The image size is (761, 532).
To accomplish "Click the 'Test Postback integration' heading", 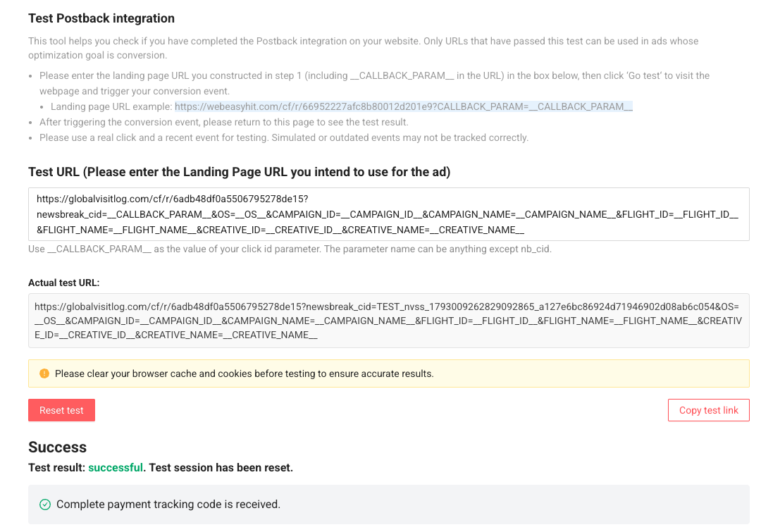I will click(101, 18).
